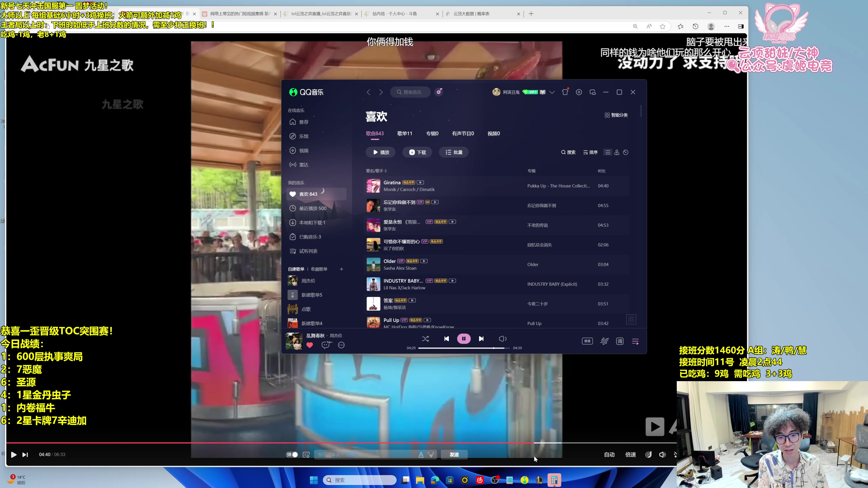The image size is (868, 488).
Task: Click the 批量 batch button
Action: (454, 152)
